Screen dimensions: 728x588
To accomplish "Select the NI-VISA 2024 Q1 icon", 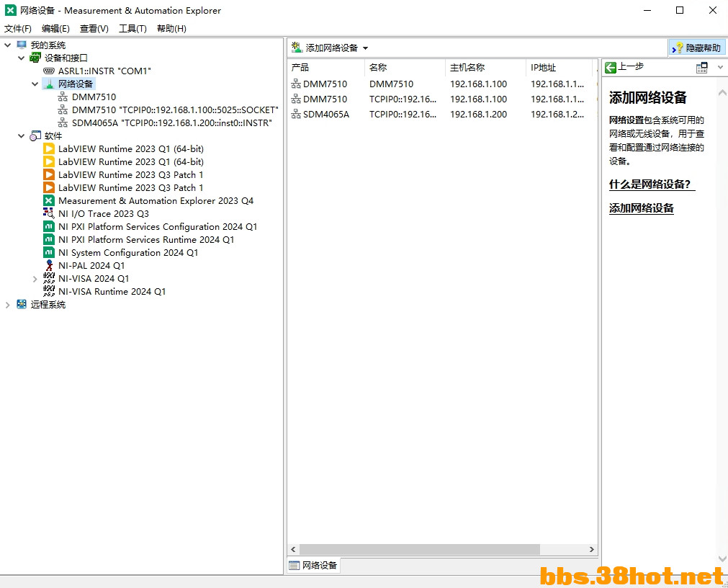I will coord(49,279).
